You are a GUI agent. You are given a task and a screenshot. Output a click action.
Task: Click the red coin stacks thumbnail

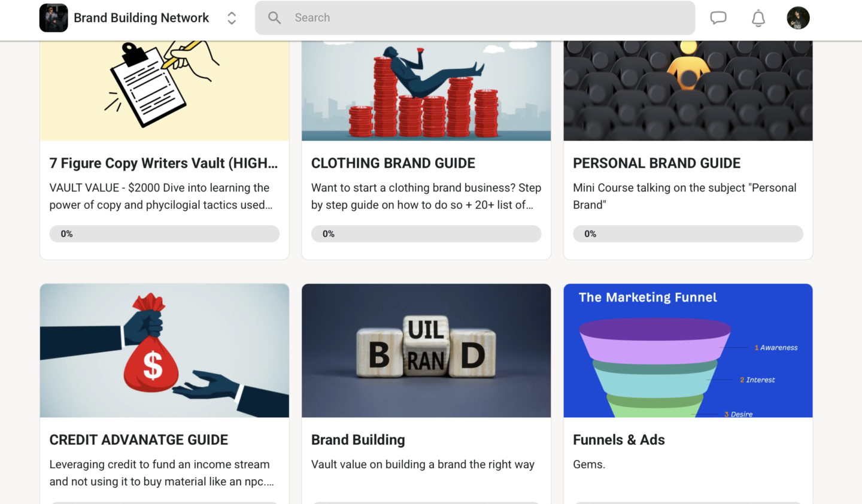[x=426, y=90]
